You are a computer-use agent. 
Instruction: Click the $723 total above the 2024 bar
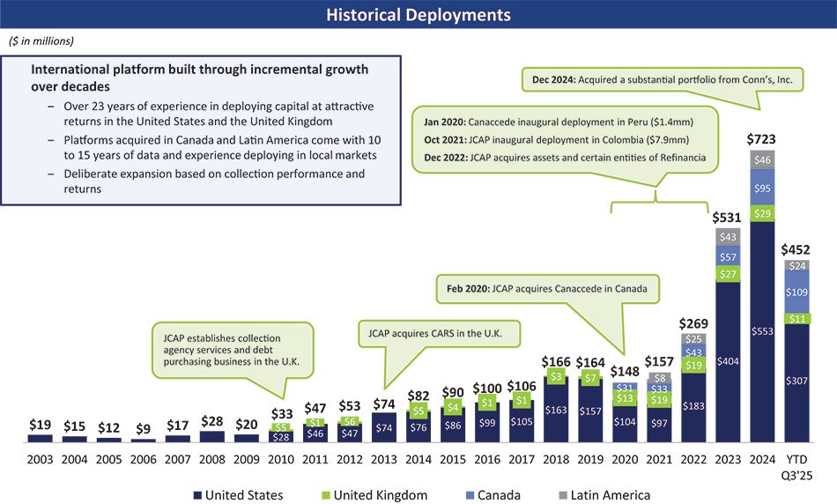point(762,138)
